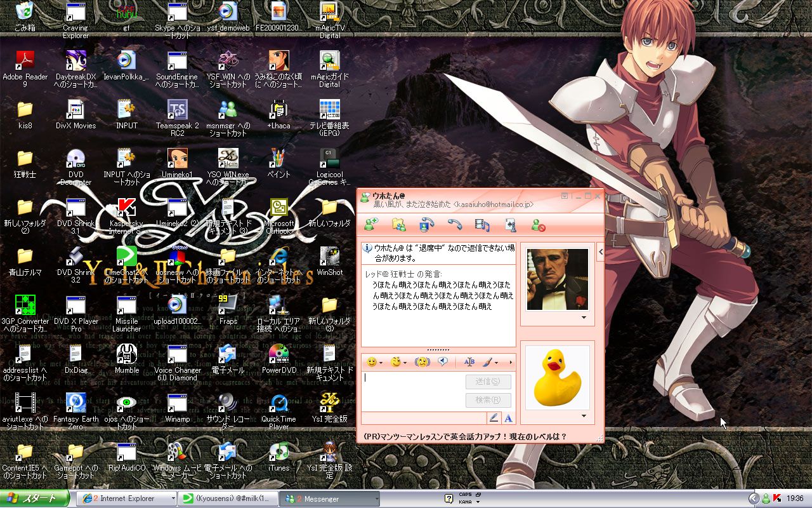Open the games card icon in Messenger
Image resolution: width=812 pixels, height=508 pixels.
coord(510,224)
